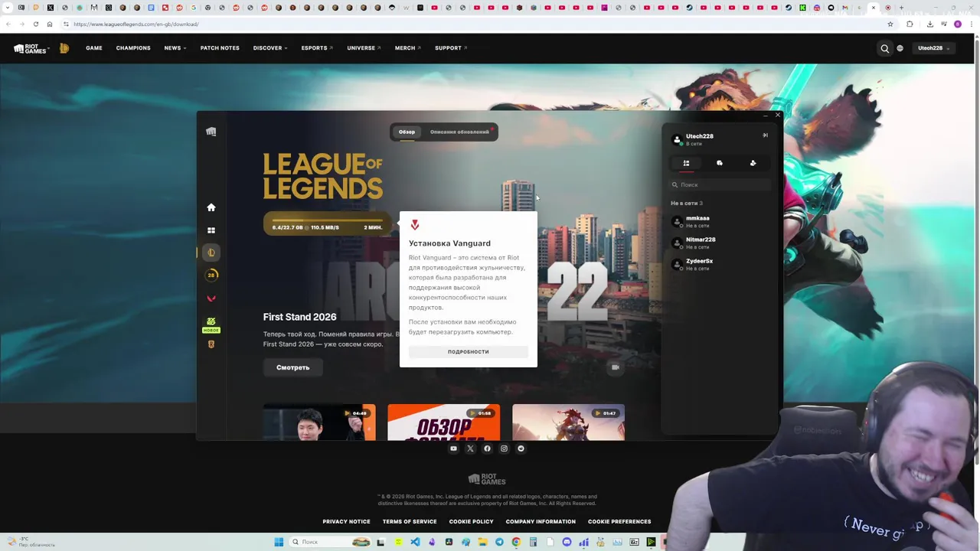Viewport: 980px width, 551px height.
Task: Open SUPPORT in the website navbar
Action: [x=451, y=48]
